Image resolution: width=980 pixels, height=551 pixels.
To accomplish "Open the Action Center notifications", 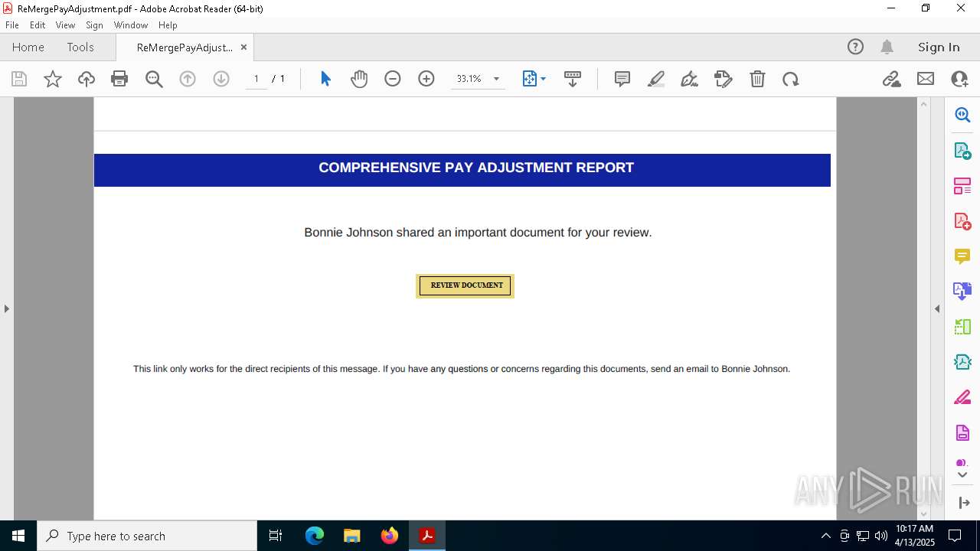I will 955,536.
